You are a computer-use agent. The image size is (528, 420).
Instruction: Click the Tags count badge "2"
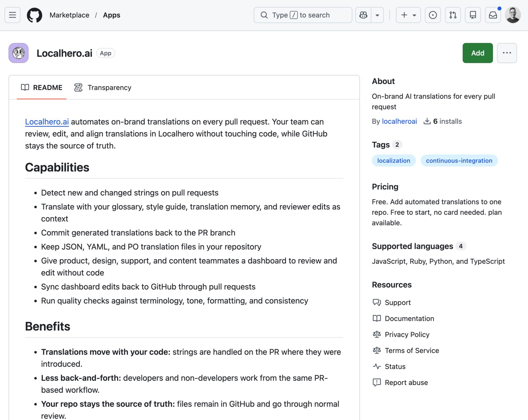coord(397,145)
